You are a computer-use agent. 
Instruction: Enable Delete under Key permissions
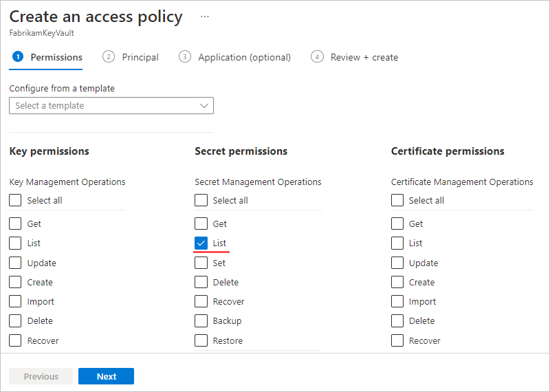[16, 320]
